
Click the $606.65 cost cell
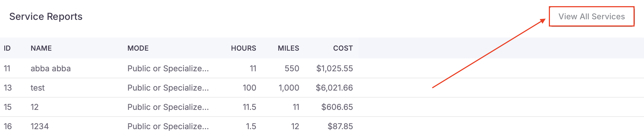pos(337,107)
